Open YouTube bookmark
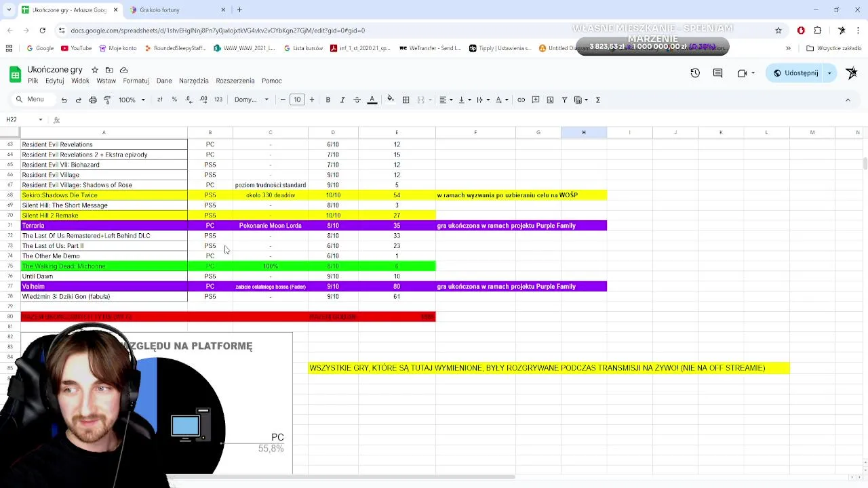The height and width of the screenshot is (488, 868). tap(77, 48)
